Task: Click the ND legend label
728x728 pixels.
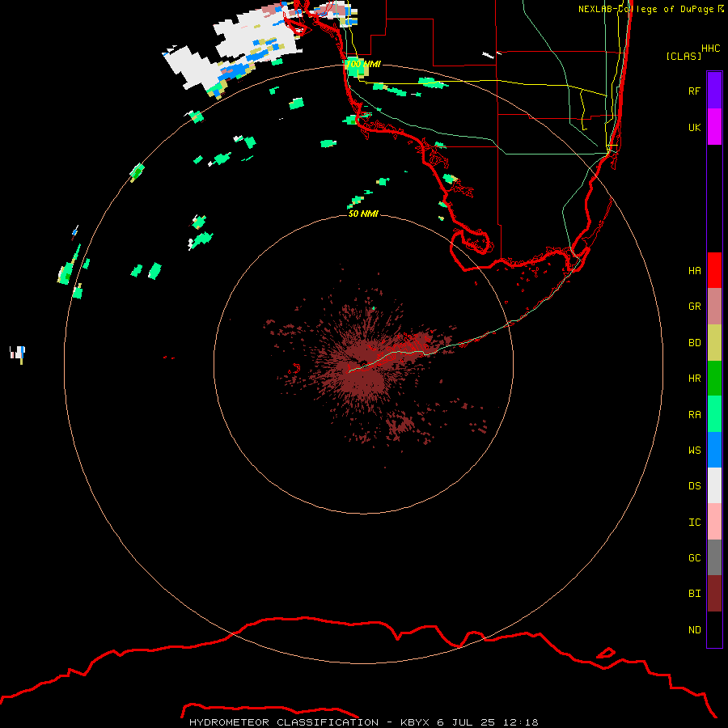Action: [x=694, y=630]
